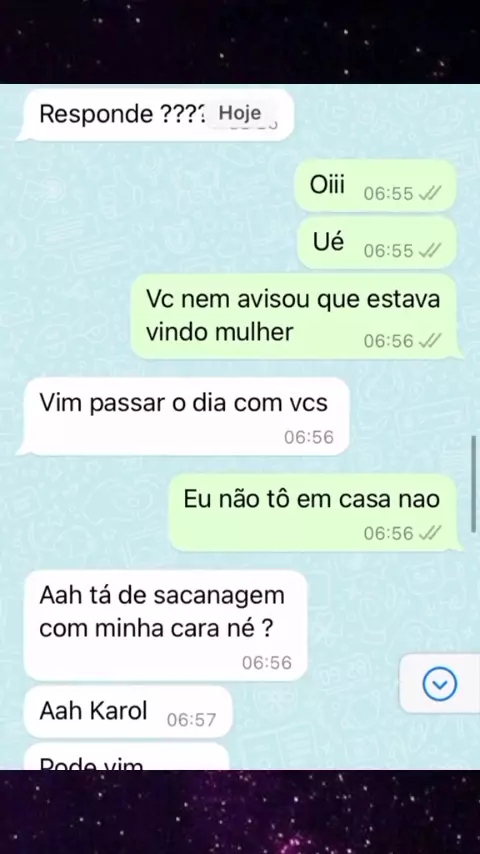Select the 'Oiii' sent message
Image resolution: width=480 pixels, height=854 pixels.
click(375, 186)
